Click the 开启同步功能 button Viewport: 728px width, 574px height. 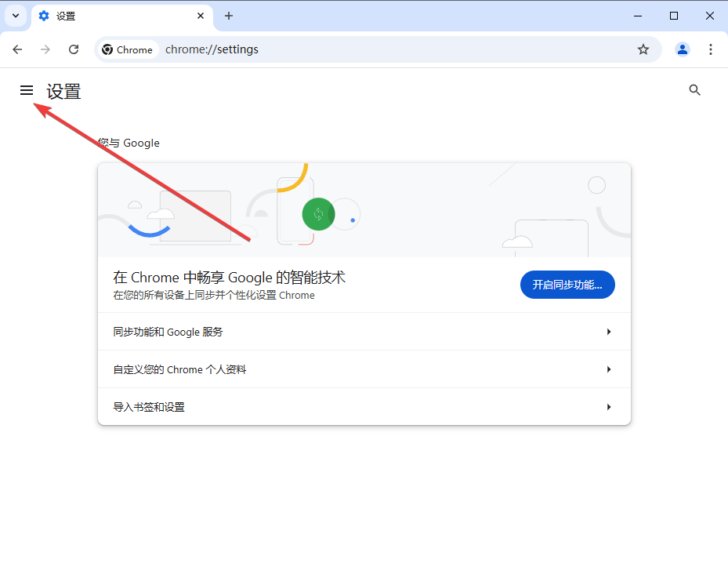pyautogui.click(x=567, y=284)
